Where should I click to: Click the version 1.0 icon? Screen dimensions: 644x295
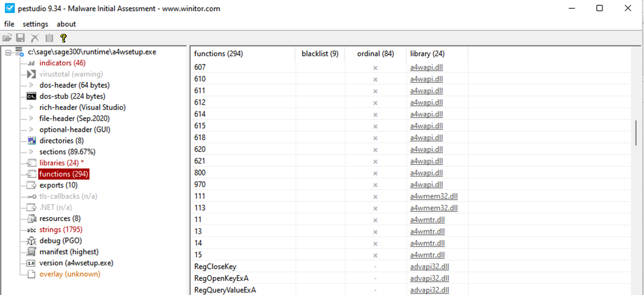tap(31, 263)
